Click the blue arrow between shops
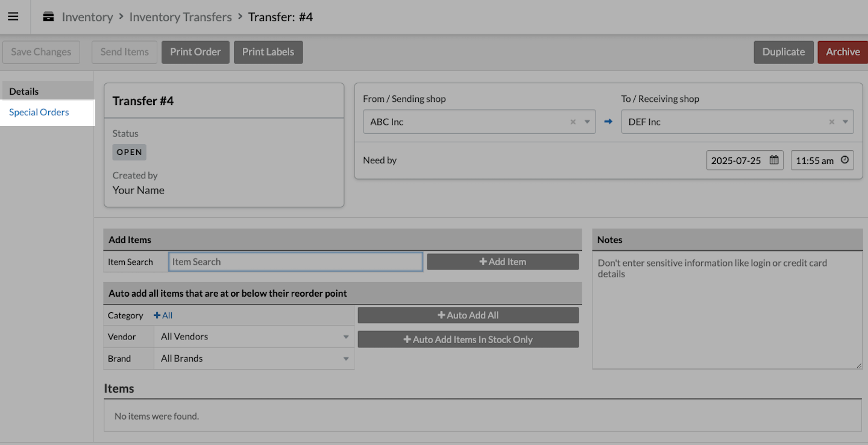 point(608,122)
